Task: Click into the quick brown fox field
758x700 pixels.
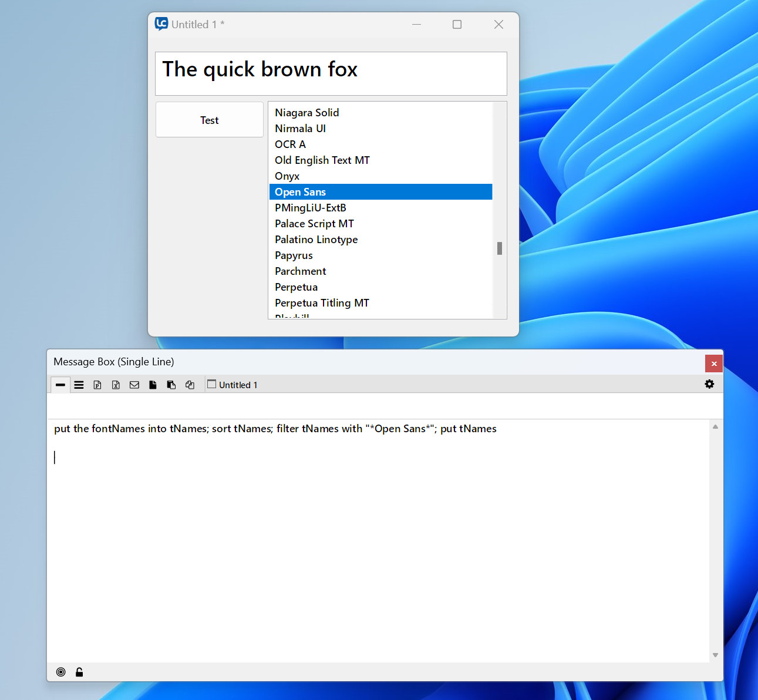Action: [x=331, y=73]
